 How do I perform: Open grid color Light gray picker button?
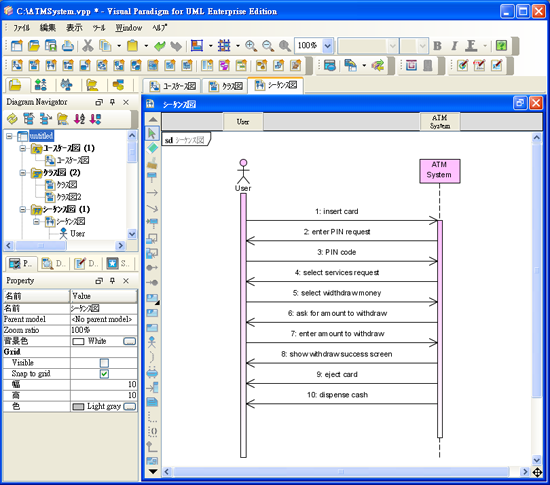(129, 406)
